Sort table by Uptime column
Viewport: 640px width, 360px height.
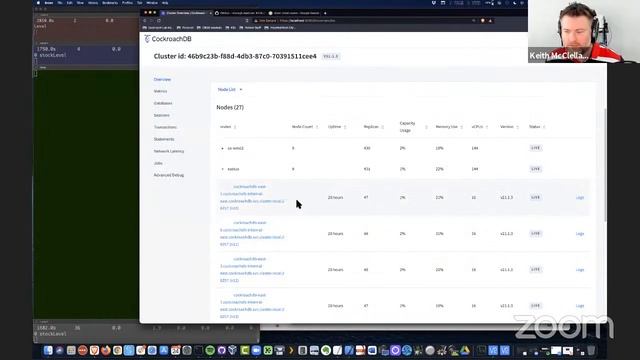[337, 127]
